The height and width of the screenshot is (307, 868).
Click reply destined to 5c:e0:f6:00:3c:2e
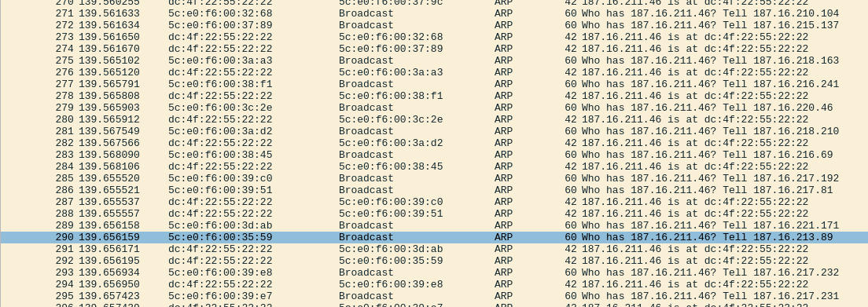[434, 119]
